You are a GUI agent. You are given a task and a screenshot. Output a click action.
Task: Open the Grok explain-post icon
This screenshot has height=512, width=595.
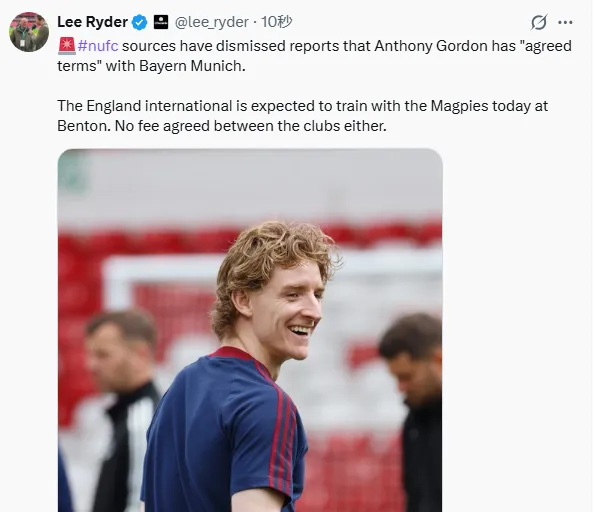tap(539, 22)
